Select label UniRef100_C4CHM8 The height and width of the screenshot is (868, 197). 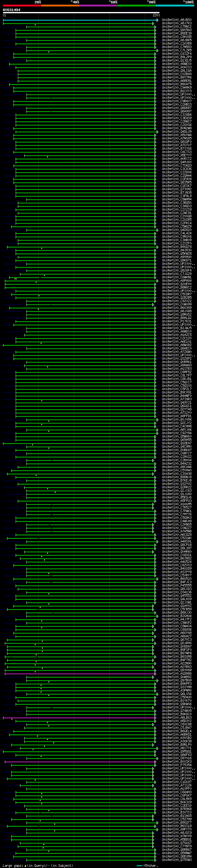pos(177,426)
